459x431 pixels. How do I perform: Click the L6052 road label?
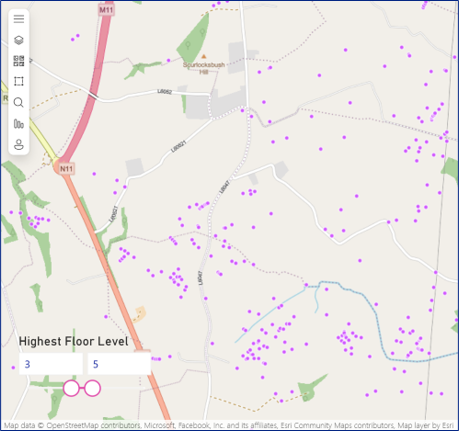165,91
